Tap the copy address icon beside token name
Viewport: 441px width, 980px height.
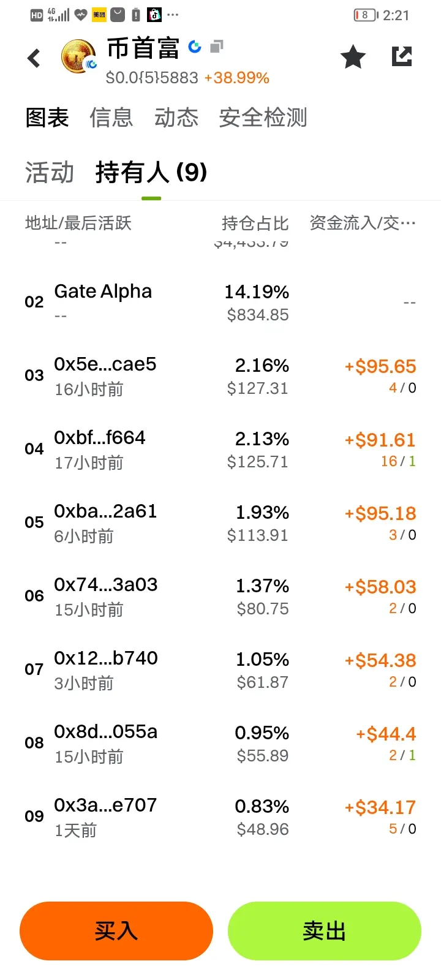click(x=216, y=47)
